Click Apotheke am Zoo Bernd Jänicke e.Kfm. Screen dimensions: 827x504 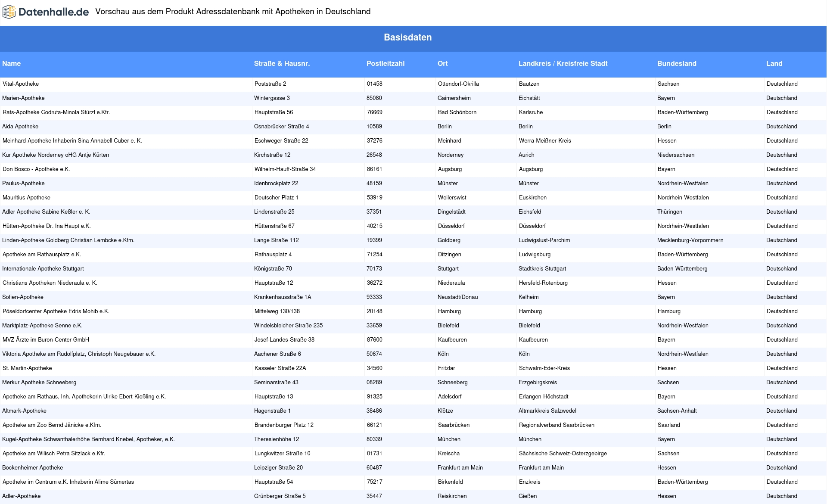click(52, 425)
